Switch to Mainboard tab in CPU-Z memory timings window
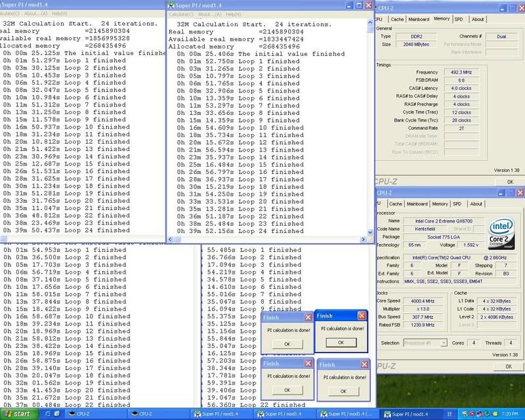The image size is (525, 420). (x=419, y=20)
